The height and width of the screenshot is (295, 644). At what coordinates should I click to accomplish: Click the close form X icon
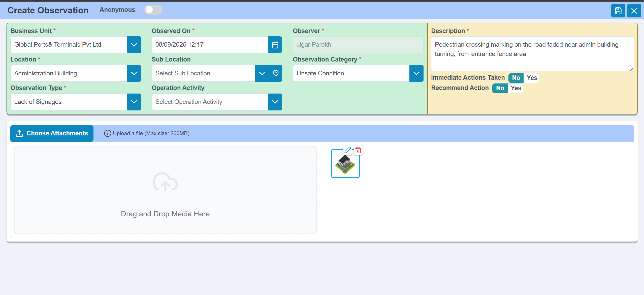(x=634, y=11)
